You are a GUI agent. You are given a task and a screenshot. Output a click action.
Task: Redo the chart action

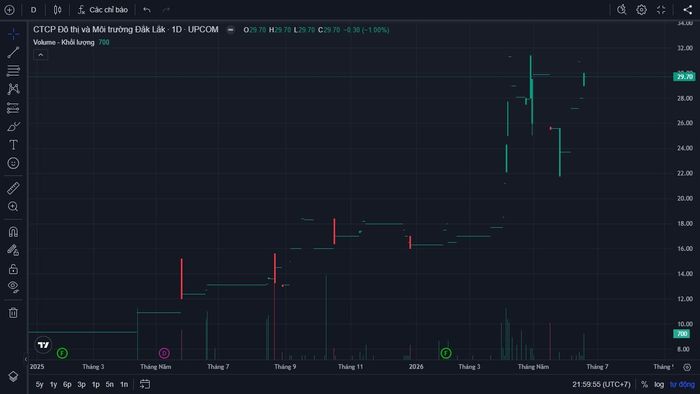coord(167,9)
